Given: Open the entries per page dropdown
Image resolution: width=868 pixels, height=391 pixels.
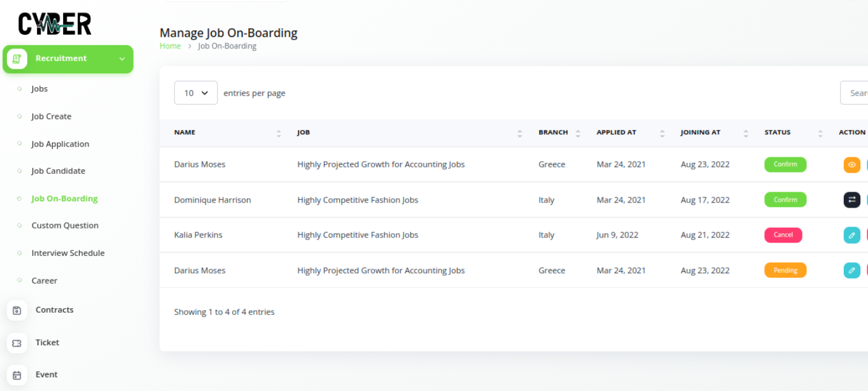Looking at the screenshot, I should (195, 93).
